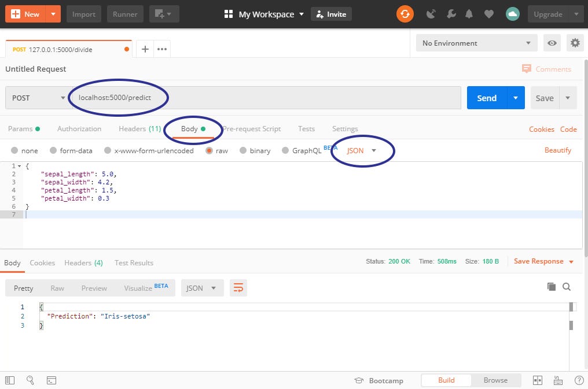Click the orange sync status icon

[405, 14]
